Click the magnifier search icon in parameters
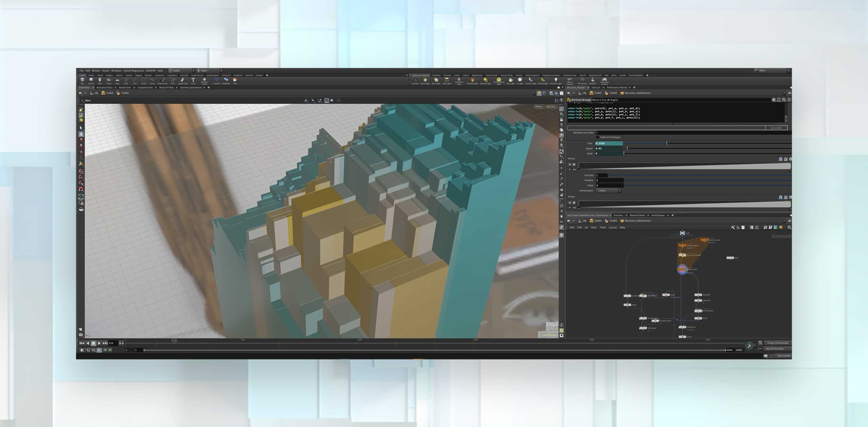The width and height of the screenshot is (868, 427). pos(784,100)
